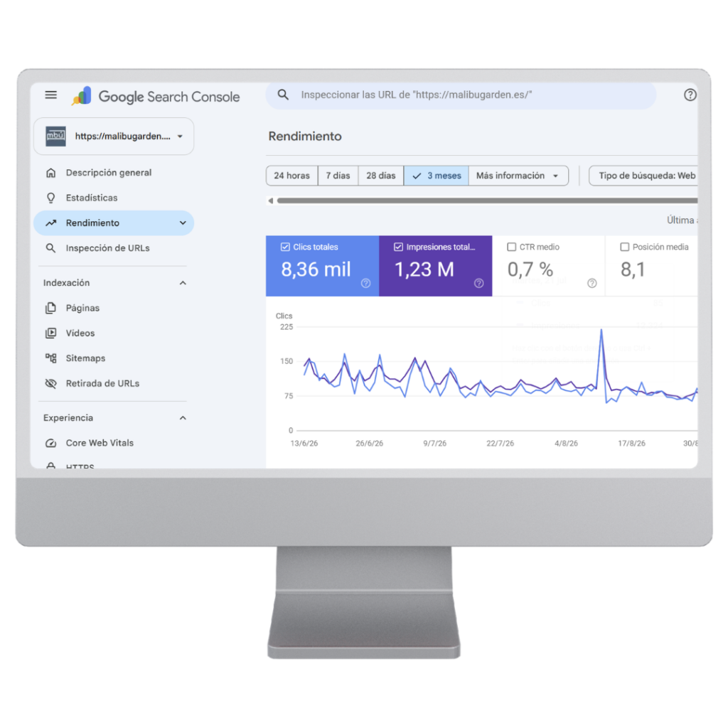
Task: Open Sitemaps in the sidebar
Action: pos(85,358)
